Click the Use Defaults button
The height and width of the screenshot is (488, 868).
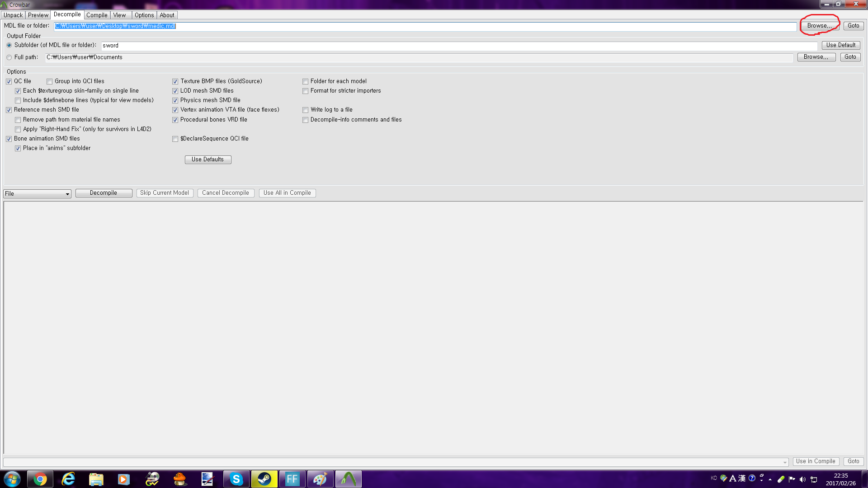tap(208, 160)
